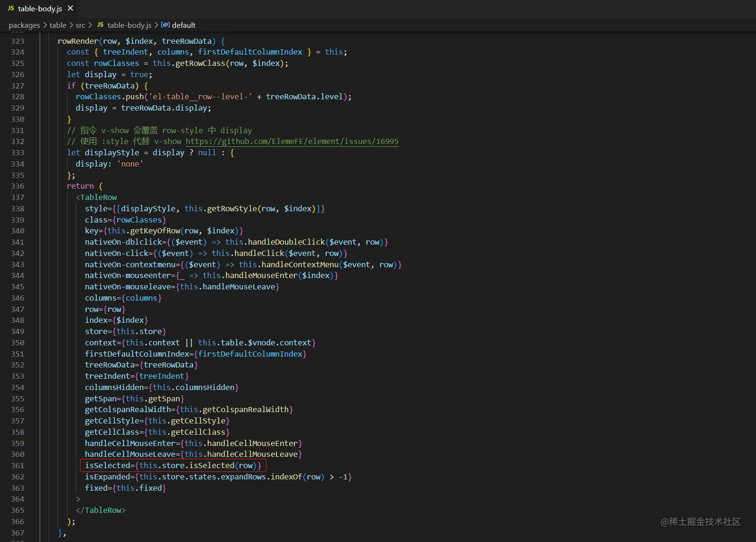This screenshot has width=756, height=542.
Task: Click line number 361 in the gutter
Action: 17,466
